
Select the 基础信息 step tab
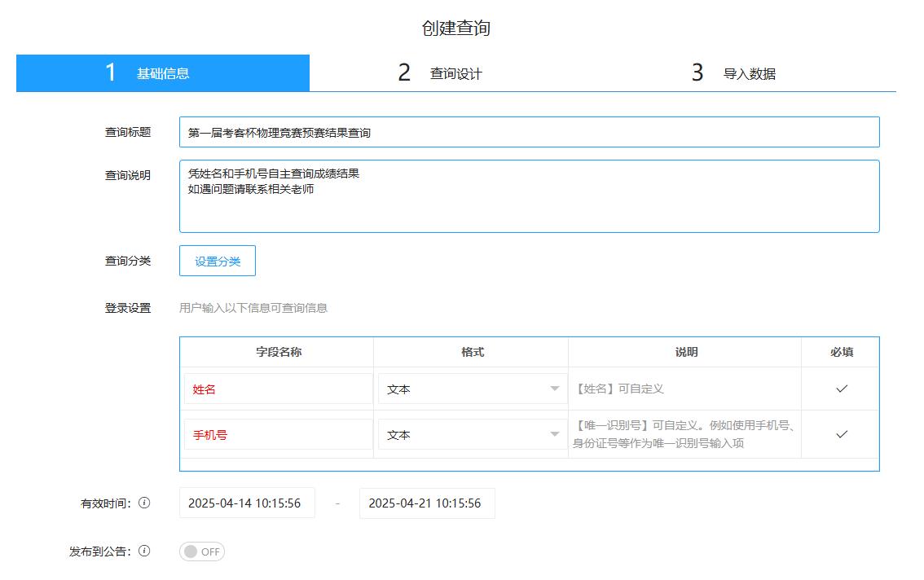pos(162,73)
